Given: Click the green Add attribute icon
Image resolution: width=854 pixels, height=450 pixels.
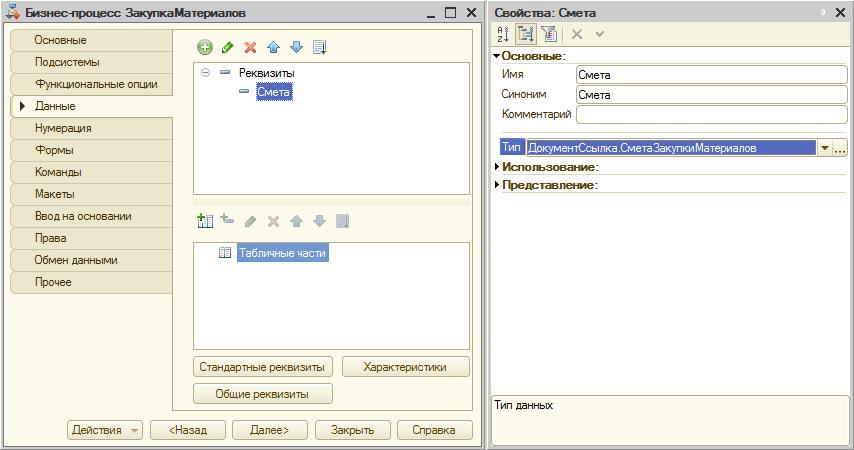Looking at the screenshot, I should [205, 47].
